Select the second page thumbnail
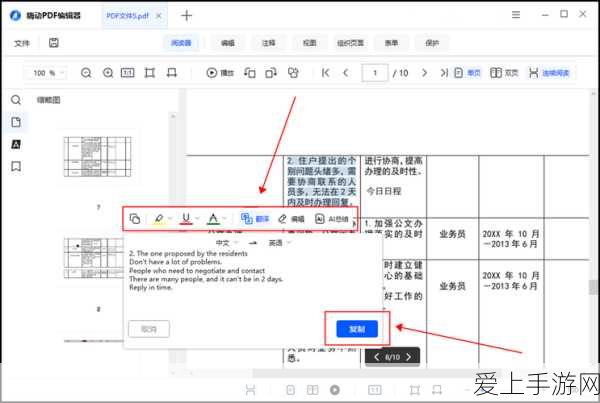Screen dimensions: 600x403 pos(95,258)
